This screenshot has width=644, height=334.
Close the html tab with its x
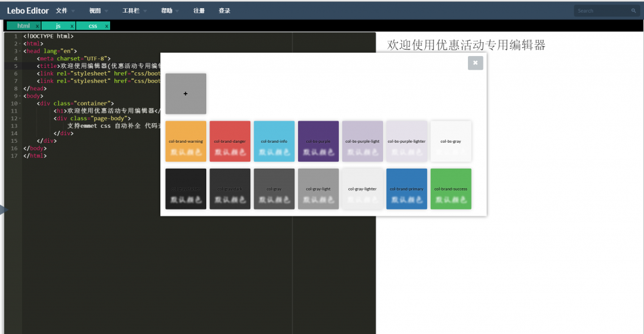click(x=37, y=26)
